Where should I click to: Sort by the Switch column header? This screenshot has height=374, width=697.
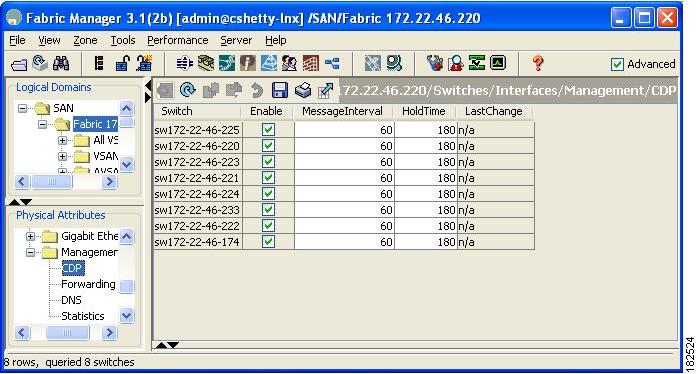pos(197,111)
